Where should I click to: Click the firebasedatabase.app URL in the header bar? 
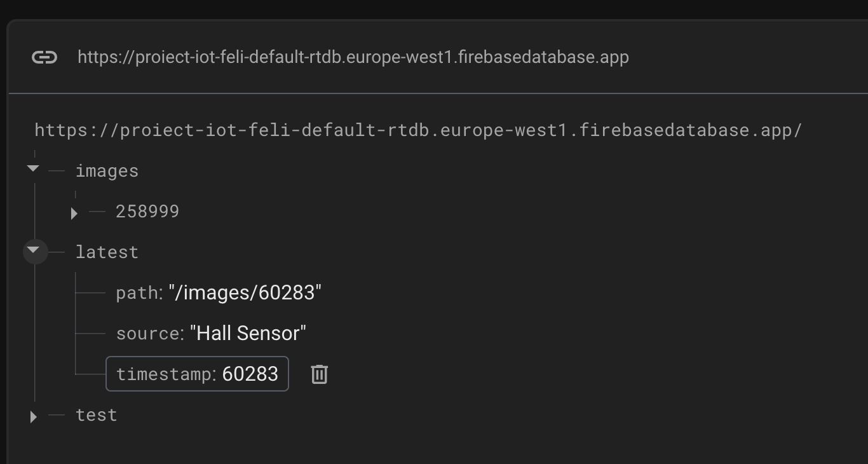coord(353,57)
